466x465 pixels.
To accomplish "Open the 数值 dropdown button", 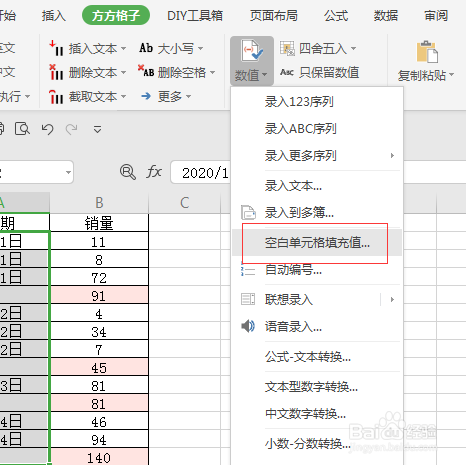I will pos(252,60).
